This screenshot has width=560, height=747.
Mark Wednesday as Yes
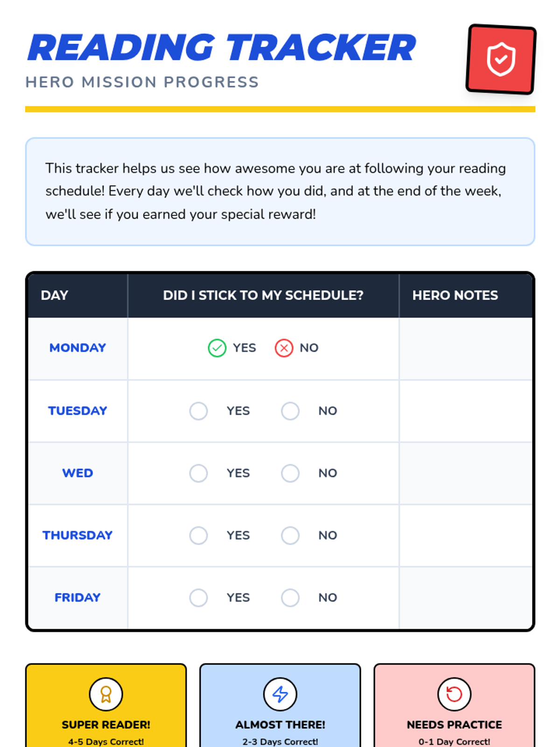(199, 473)
